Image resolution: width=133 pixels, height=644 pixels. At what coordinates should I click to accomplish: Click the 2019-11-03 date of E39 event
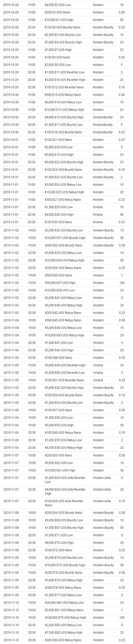[x=11, y=275]
